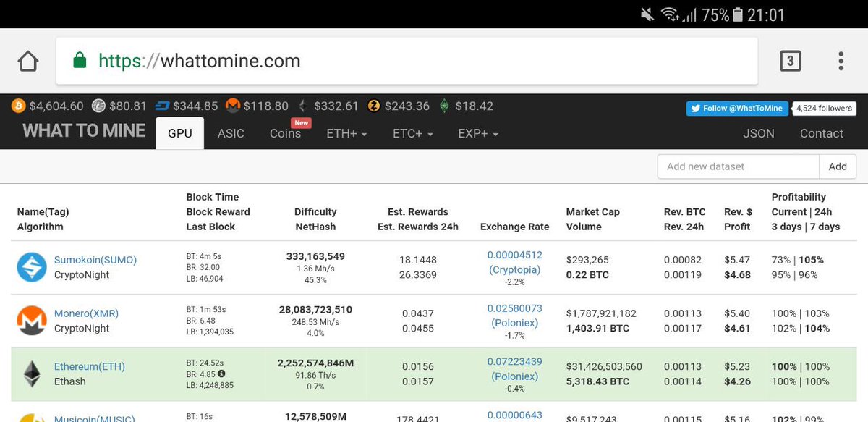Click the Monero icon in ticker bar
The width and height of the screenshot is (868, 422).
[x=233, y=106]
